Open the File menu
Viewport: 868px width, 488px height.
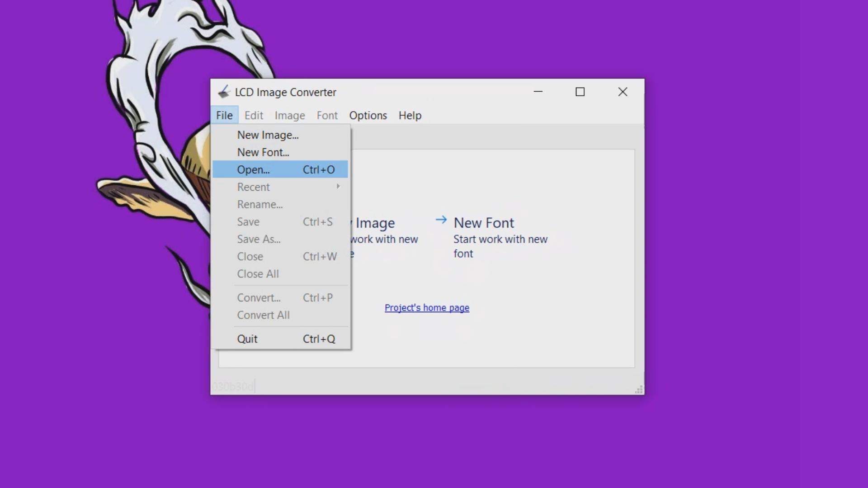click(224, 115)
